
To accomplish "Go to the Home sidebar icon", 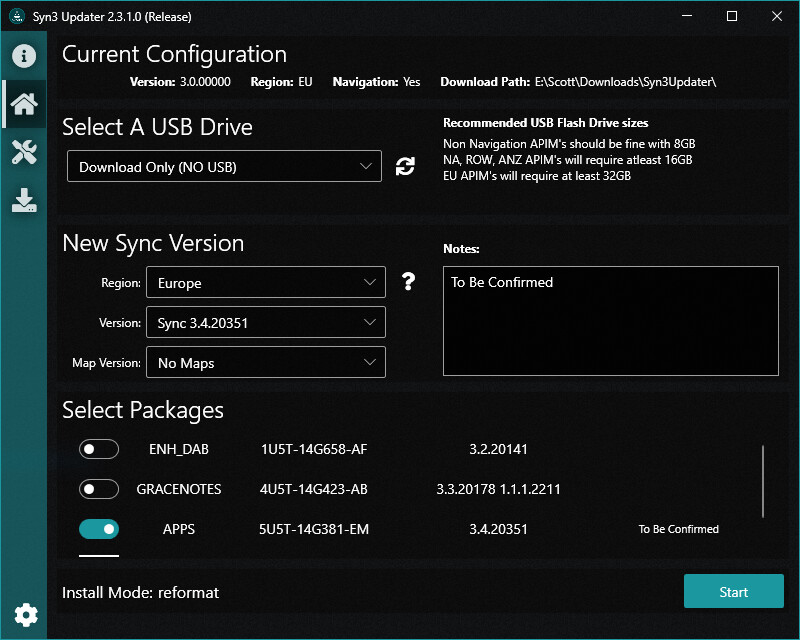I will 24,103.
